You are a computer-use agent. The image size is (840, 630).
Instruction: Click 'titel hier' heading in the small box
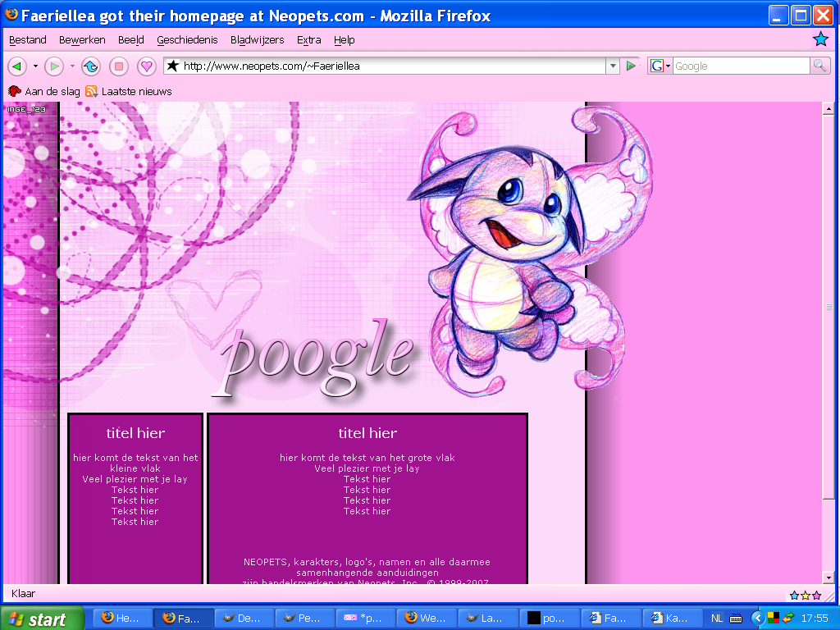[135, 433]
